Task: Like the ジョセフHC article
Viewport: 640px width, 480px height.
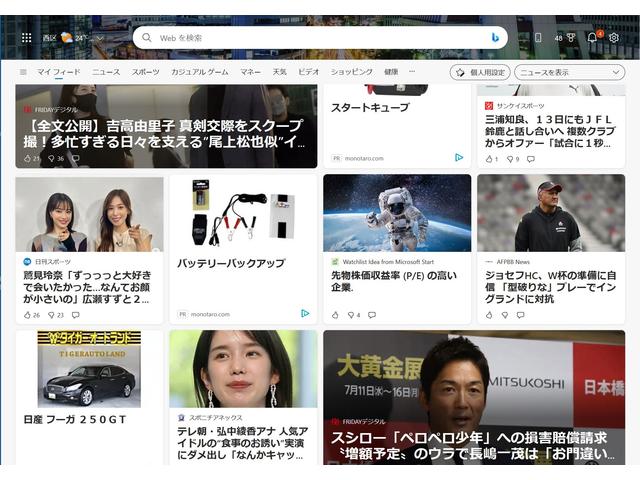Action: click(x=489, y=315)
